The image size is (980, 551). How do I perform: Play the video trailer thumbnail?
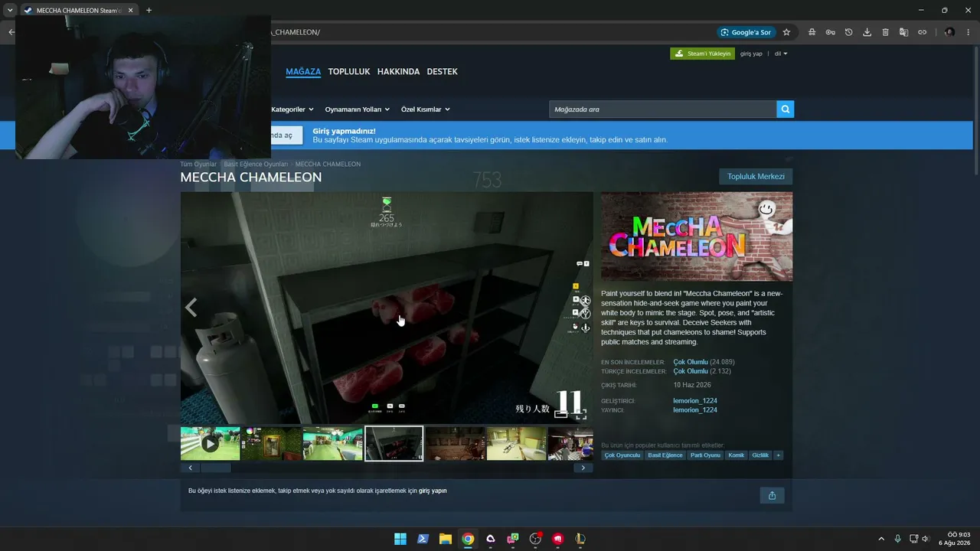pyautogui.click(x=210, y=444)
